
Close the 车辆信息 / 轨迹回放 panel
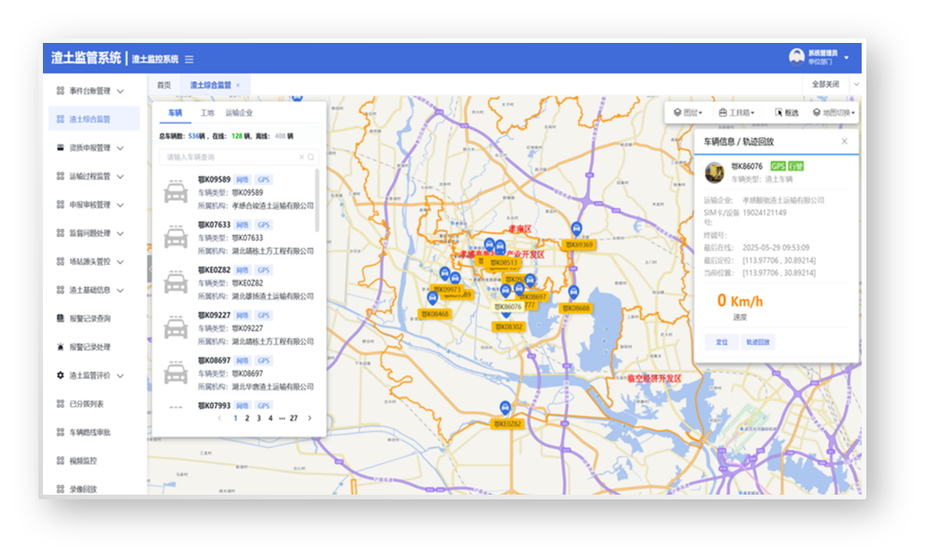click(844, 142)
